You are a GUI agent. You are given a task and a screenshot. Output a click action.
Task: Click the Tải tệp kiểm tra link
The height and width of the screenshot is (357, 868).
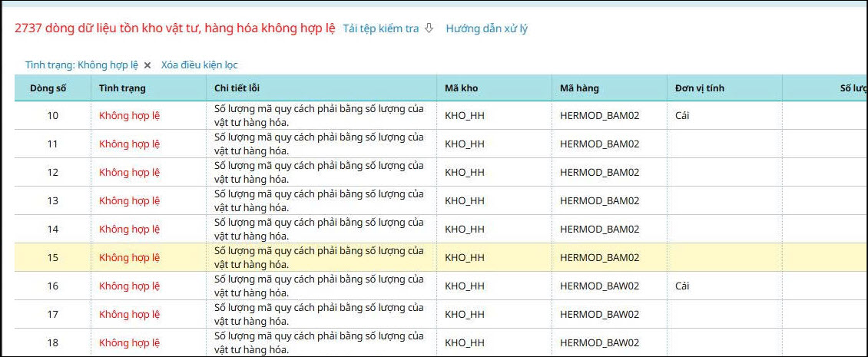point(381,28)
